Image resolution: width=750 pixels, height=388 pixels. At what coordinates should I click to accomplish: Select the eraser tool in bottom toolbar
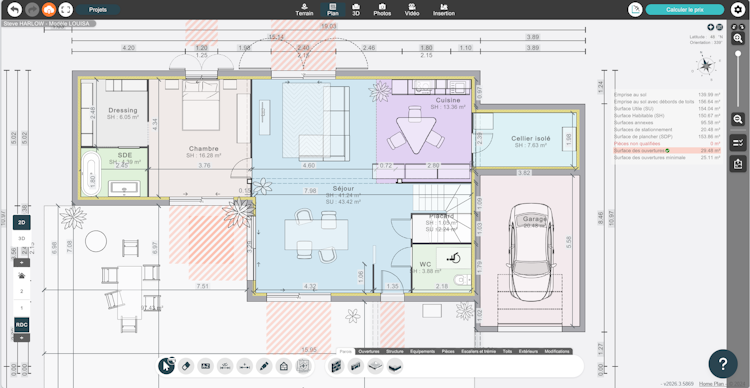(186, 366)
